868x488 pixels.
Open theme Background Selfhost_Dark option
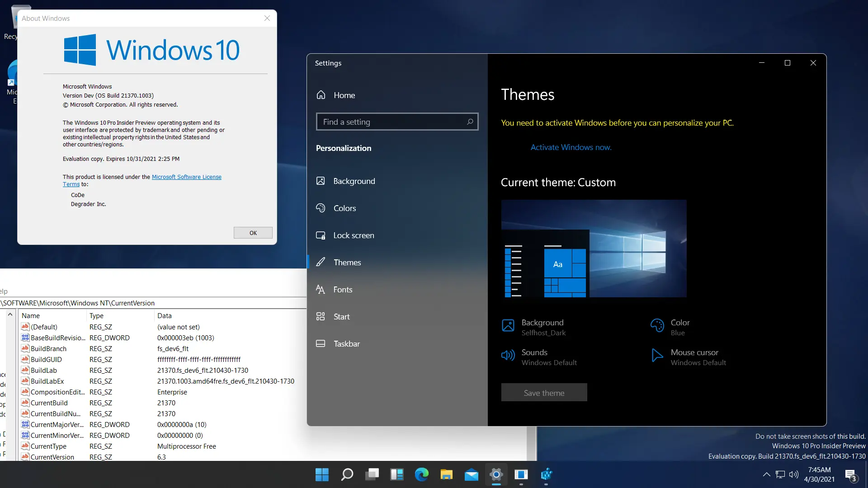[534, 327]
